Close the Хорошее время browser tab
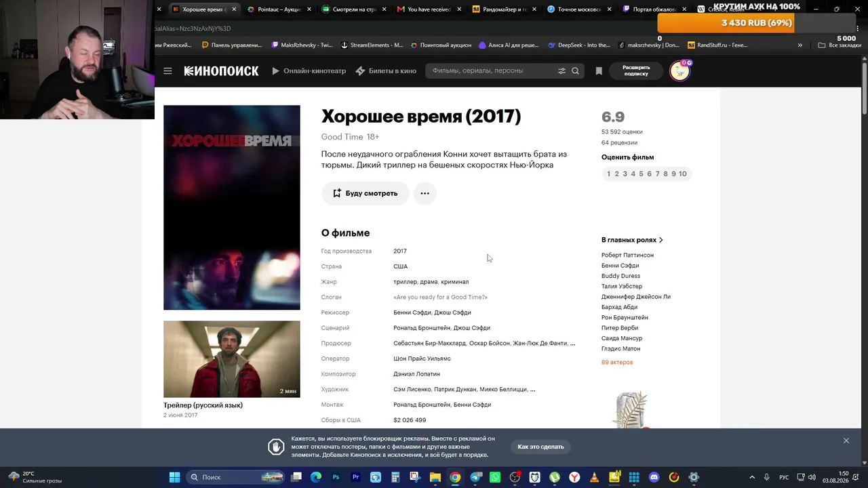The height and width of the screenshot is (488, 868). coord(235,9)
